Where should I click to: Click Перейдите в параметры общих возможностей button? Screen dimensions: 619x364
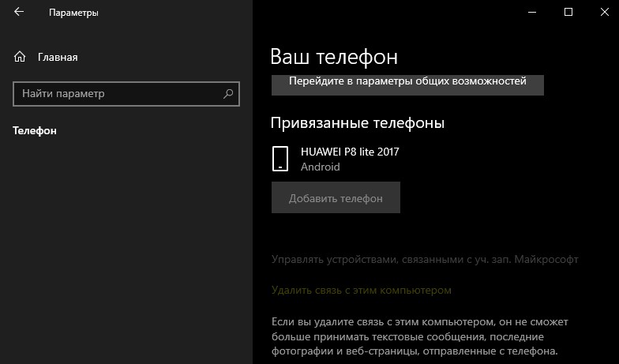point(407,84)
